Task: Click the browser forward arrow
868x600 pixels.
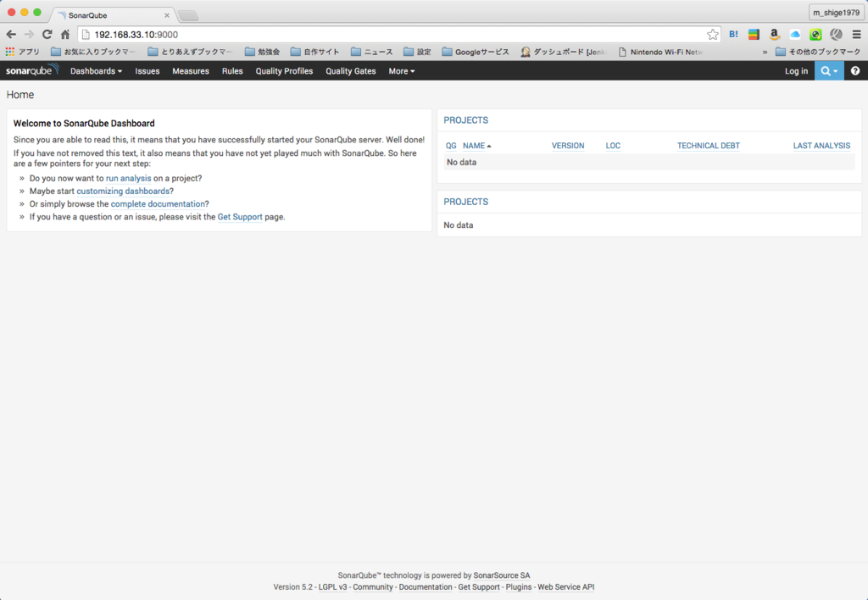Action: (x=30, y=34)
